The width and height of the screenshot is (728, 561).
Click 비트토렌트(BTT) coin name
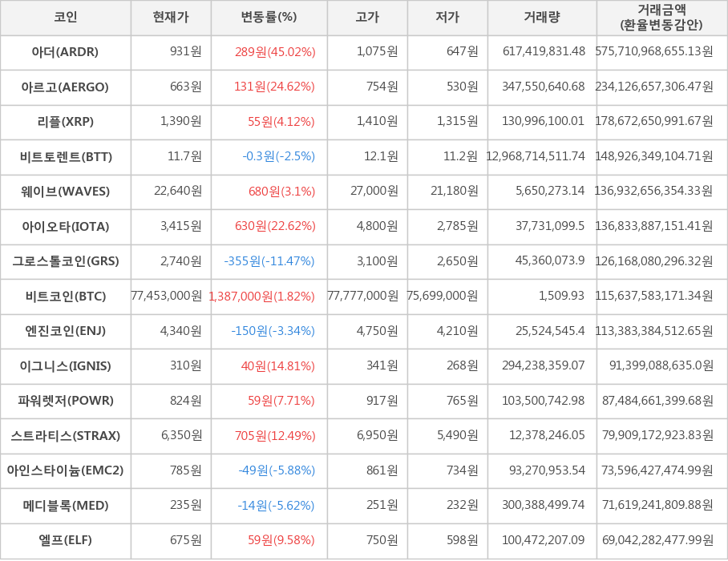point(66,156)
